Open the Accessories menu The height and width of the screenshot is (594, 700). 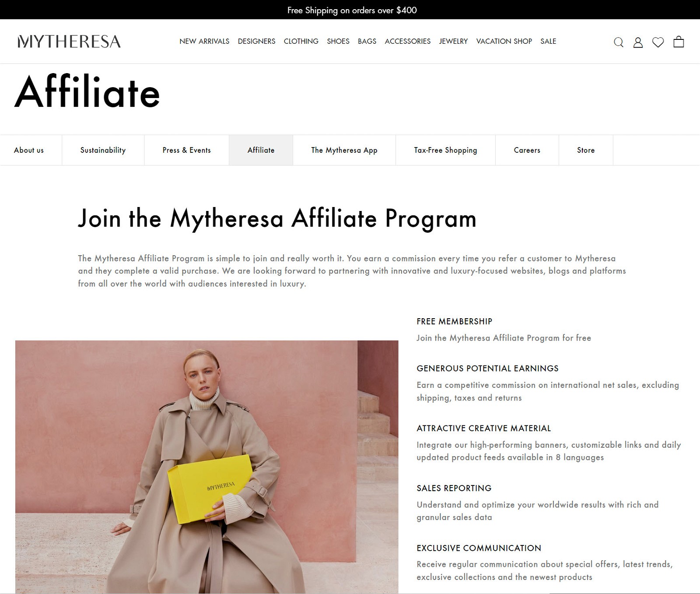[408, 41]
